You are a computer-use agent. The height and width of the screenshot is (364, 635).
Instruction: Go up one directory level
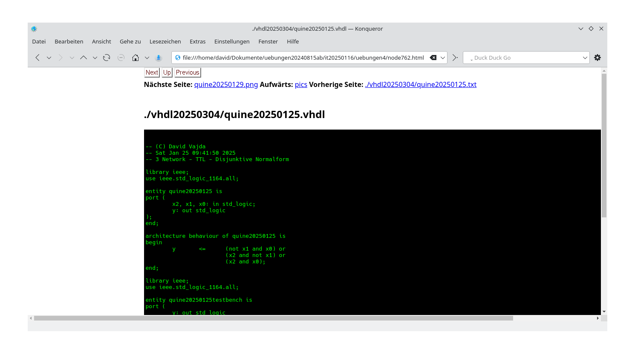pos(84,57)
